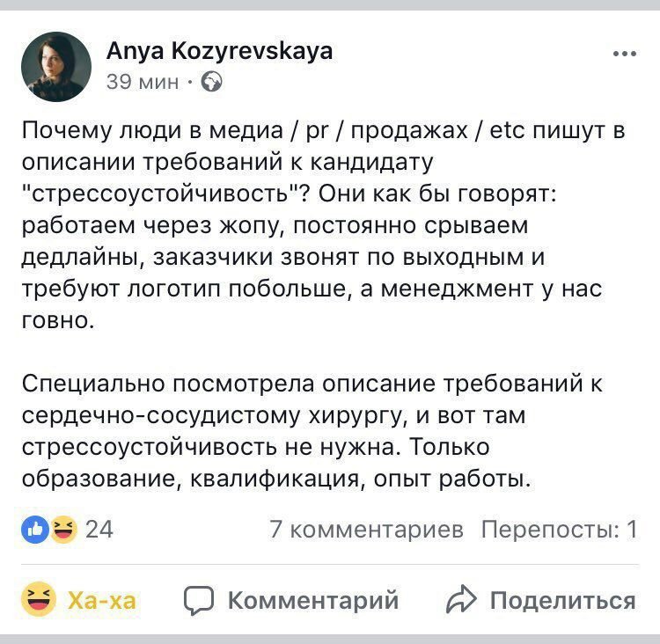The height and width of the screenshot is (644, 660).
Task: Click the Haha emoji in action bar
Action: pyautogui.click(x=38, y=600)
